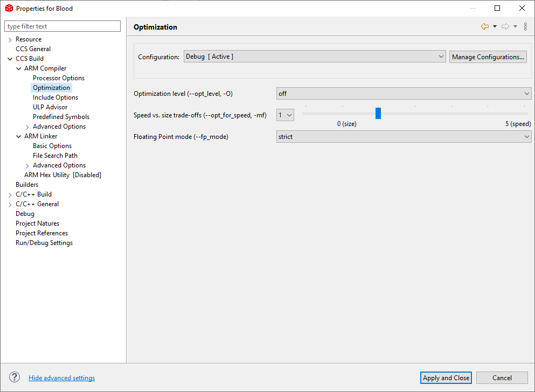
Task: Select the Optimization tree item
Action: [52, 88]
